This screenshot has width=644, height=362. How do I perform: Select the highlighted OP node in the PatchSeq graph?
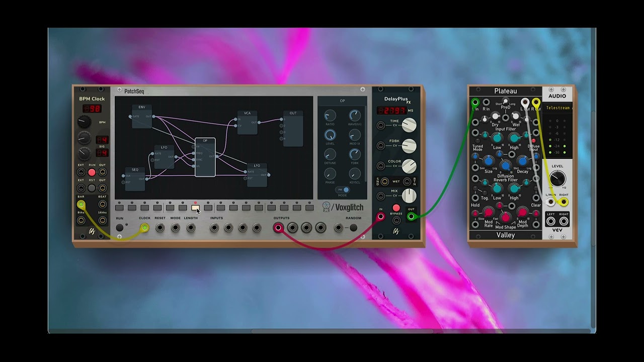(205, 157)
